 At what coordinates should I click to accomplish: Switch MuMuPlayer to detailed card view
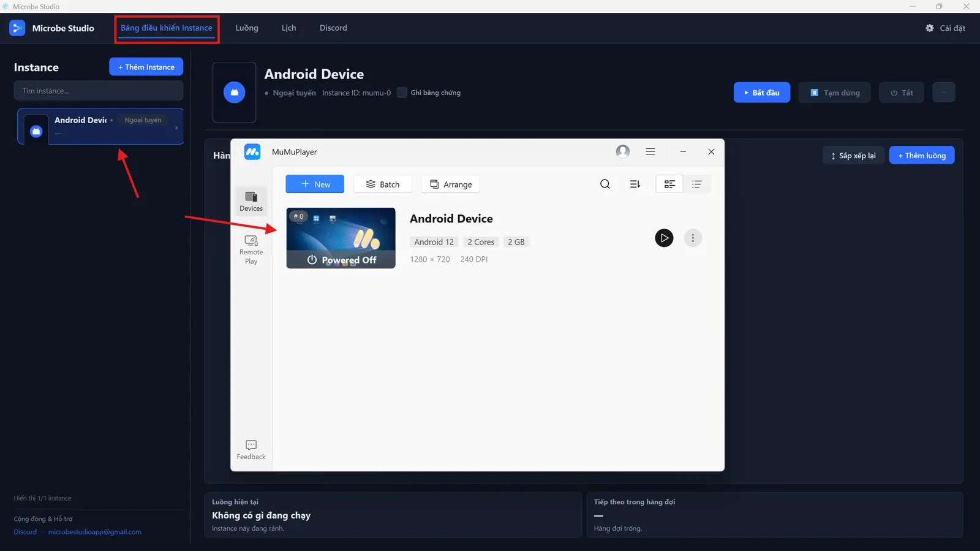(x=669, y=184)
